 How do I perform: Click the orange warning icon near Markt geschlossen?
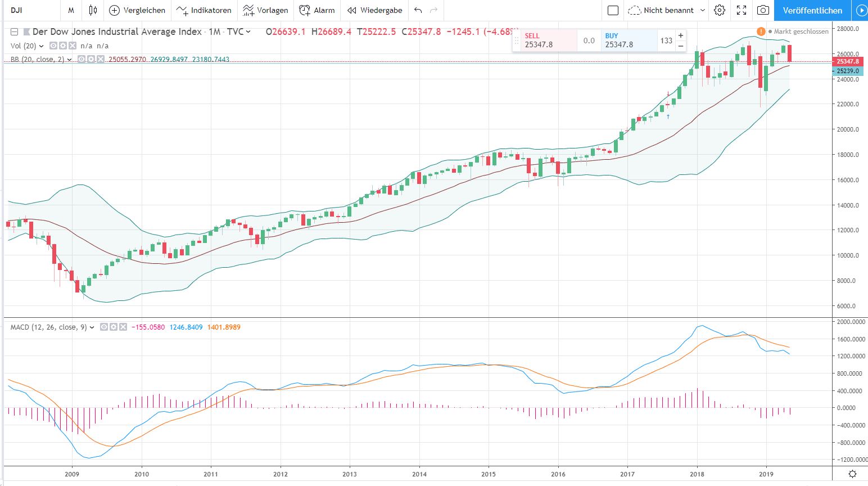tap(761, 31)
